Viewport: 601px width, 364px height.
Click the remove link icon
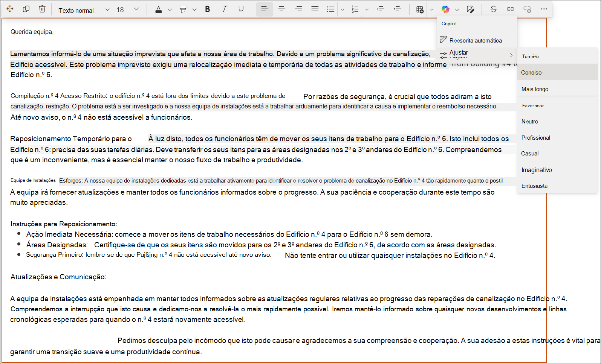pyautogui.click(x=527, y=9)
